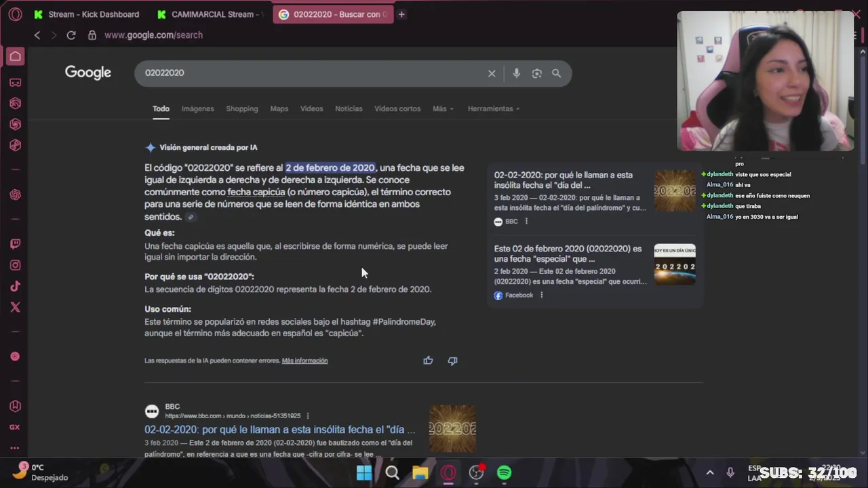868x488 pixels.
Task: Switch to Videos results tab
Action: [312, 109]
